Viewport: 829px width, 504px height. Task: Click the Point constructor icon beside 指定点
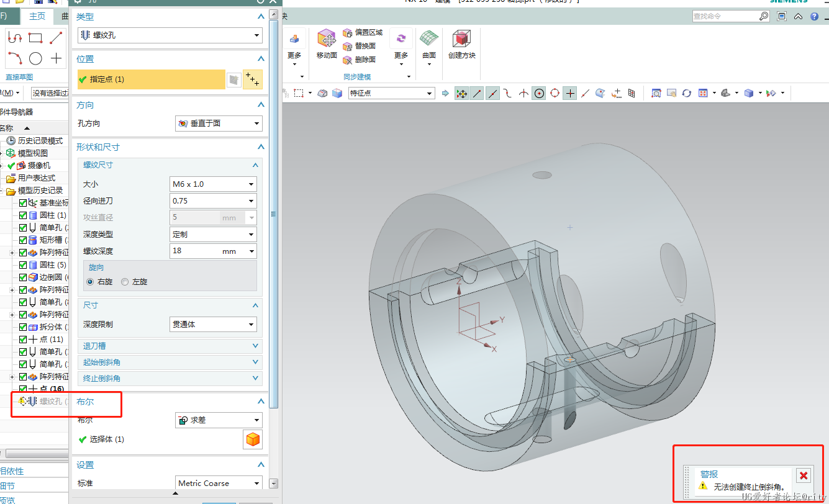tap(252, 79)
